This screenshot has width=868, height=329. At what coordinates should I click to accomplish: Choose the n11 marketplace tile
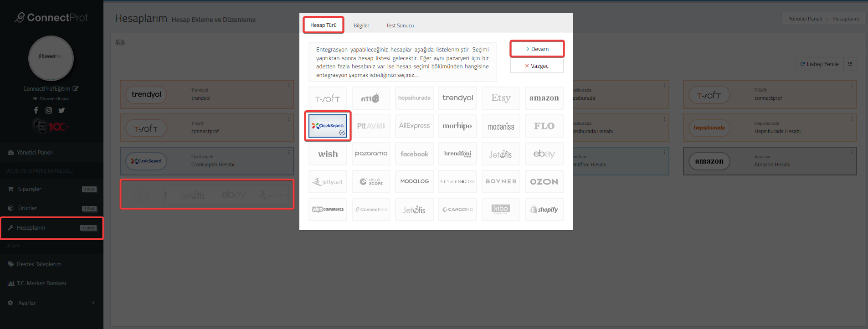(x=371, y=98)
